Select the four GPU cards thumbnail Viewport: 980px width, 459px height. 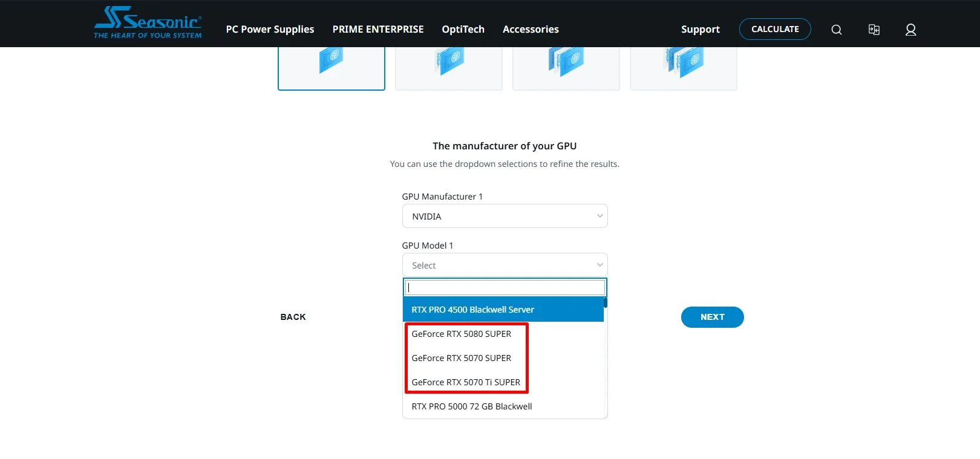(684, 68)
